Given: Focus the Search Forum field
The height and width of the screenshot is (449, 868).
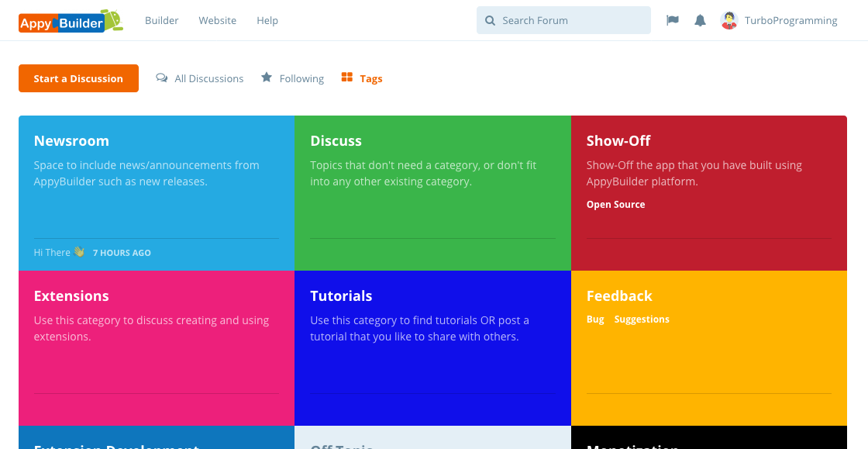Looking at the screenshot, I should point(563,20).
